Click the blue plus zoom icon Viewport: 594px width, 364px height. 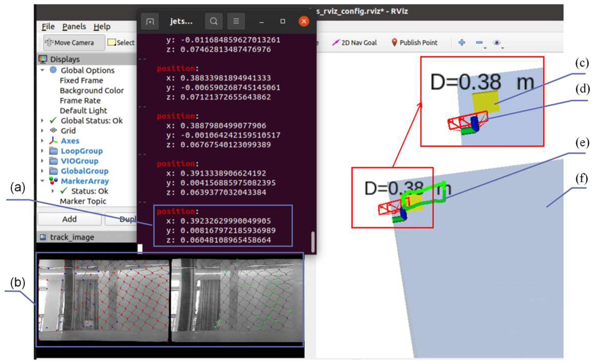tap(462, 43)
